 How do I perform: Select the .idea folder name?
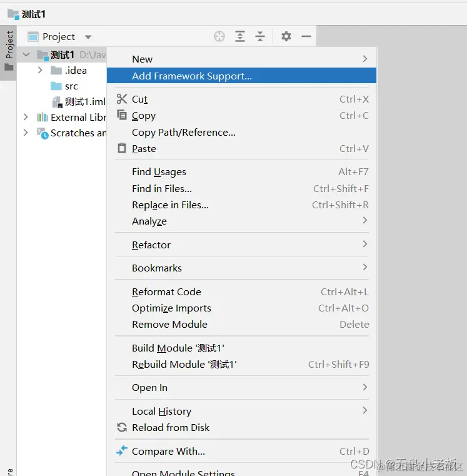point(76,71)
